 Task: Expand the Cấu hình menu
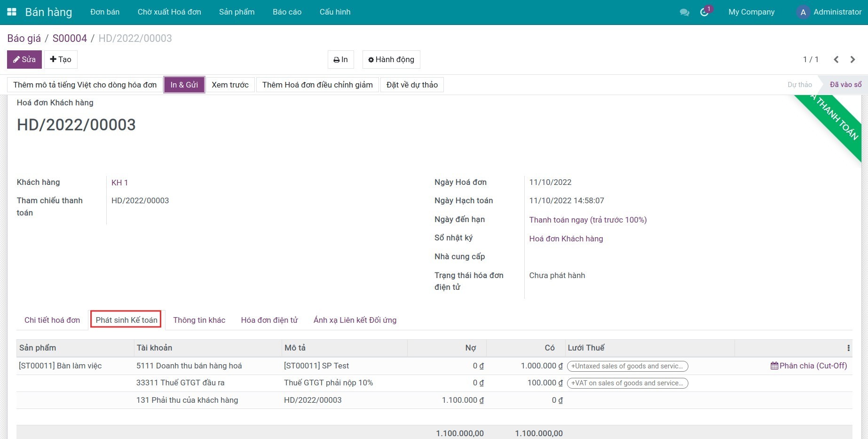pyautogui.click(x=335, y=12)
